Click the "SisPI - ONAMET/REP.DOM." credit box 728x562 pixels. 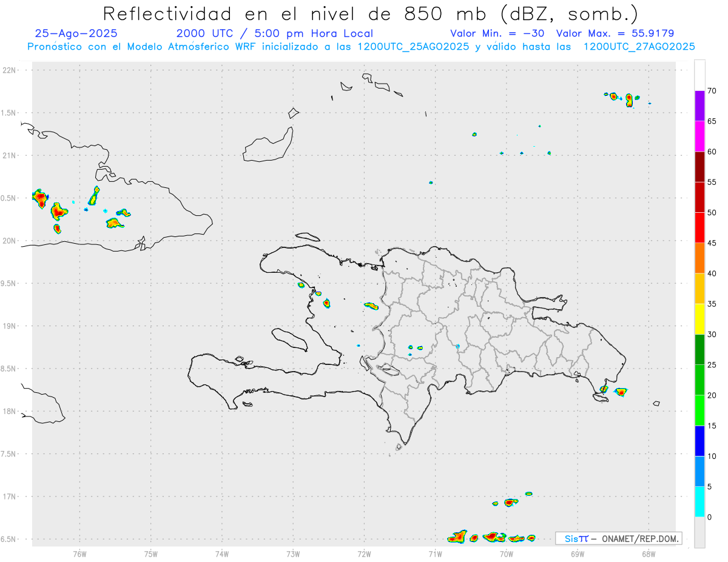pos(619,538)
